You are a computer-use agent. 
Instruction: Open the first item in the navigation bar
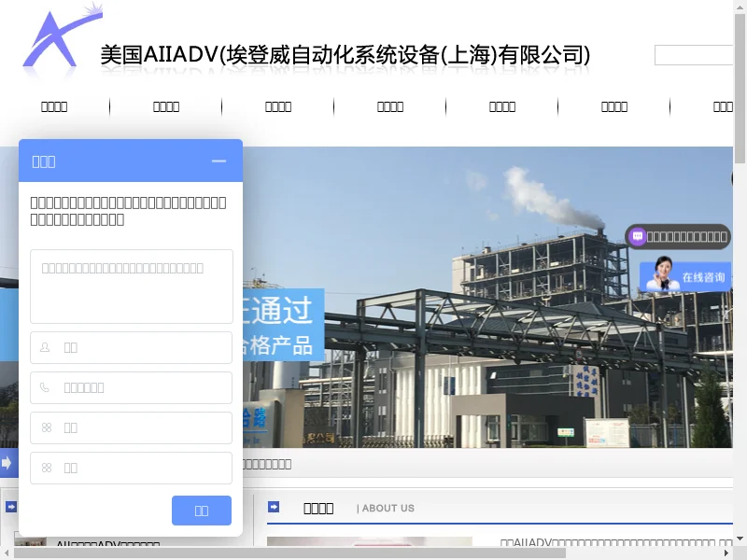point(54,106)
